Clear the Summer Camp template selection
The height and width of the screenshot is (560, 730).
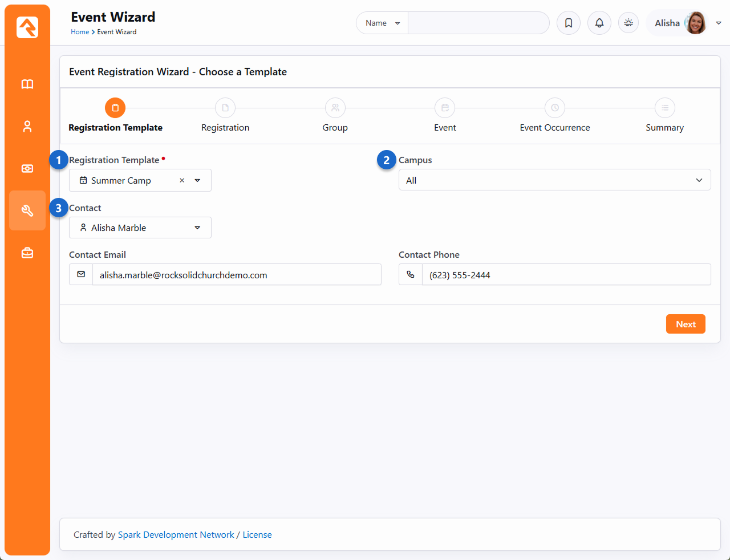pos(182,180)
